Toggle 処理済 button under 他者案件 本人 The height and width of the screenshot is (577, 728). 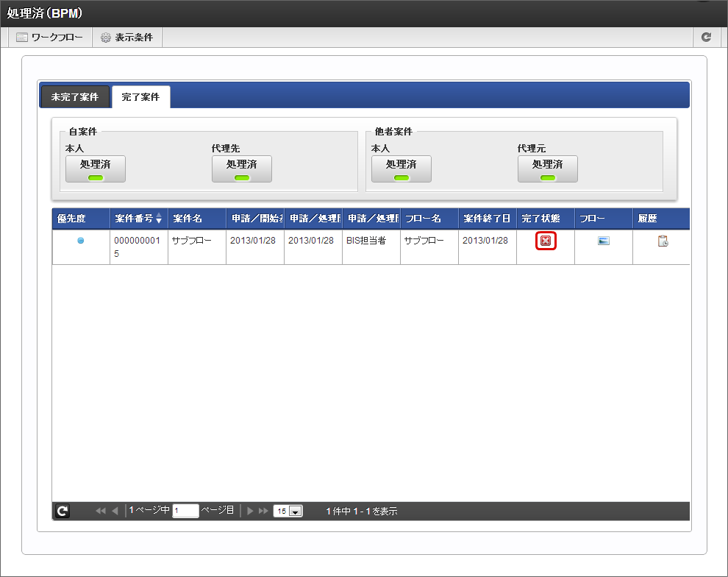(402, 169)
